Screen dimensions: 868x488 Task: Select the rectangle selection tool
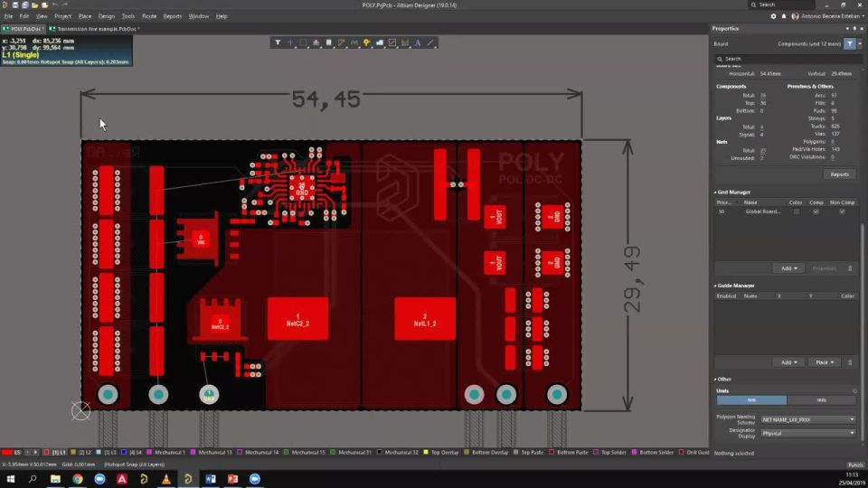tap(303, 42)
